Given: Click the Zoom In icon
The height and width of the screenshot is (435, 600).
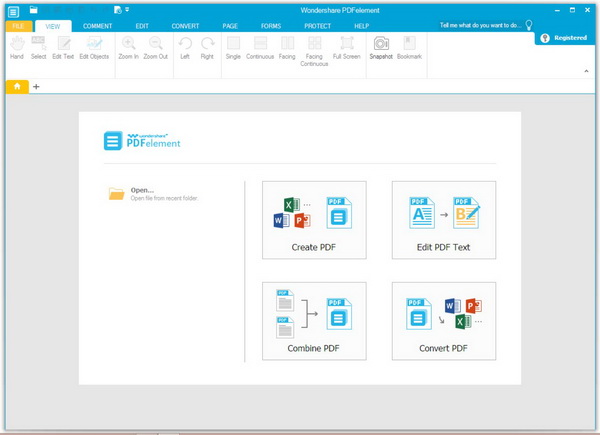Looking at the screenshot, I should coord(129,47).
